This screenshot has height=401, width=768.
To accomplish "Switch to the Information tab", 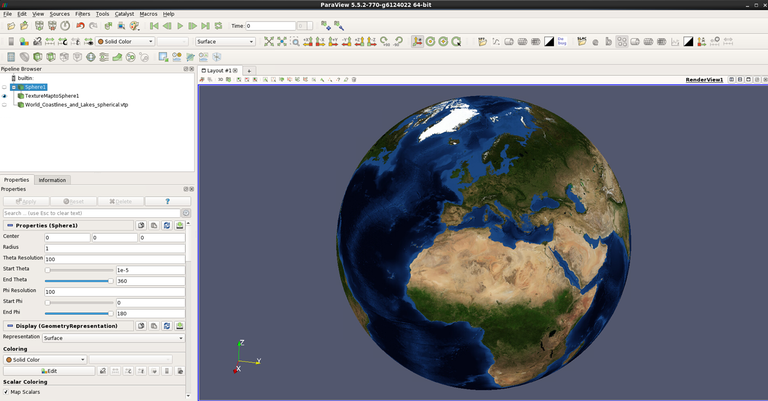I will [x=52, y=180].
